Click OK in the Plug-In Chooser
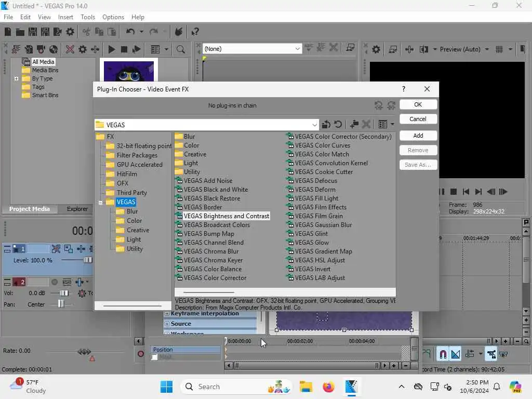532x399 pixels. click(418, 104)
